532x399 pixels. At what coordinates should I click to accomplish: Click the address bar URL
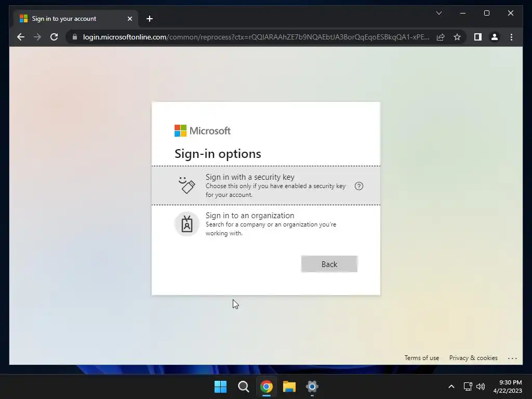[x=256, y=37]
